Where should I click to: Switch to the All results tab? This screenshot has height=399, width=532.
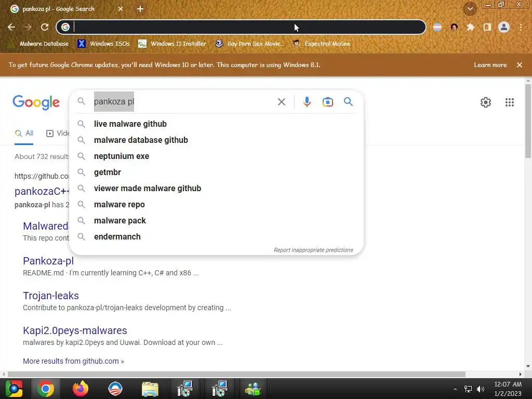pos(24,134)
